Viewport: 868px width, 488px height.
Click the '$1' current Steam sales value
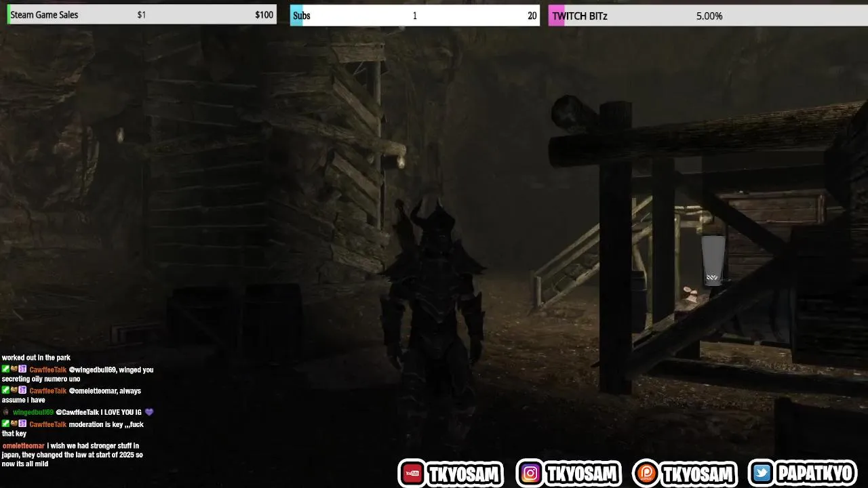141,15
